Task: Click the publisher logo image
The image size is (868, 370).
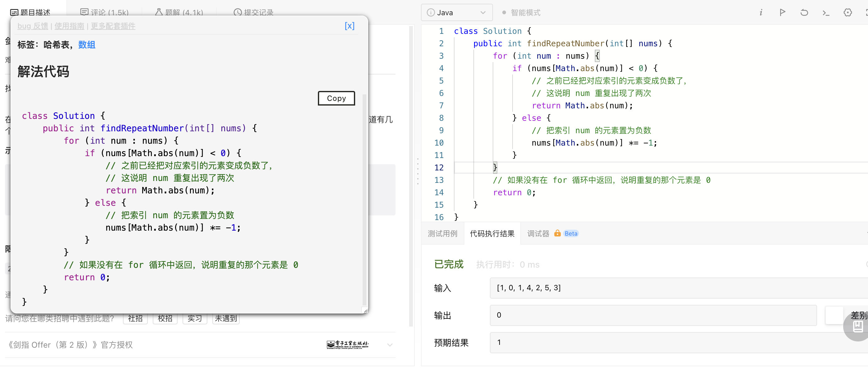Action: coord(348,344)
